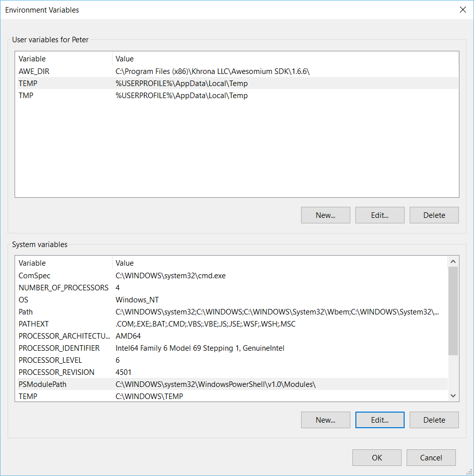The image size is (474, 476).
Task: Select the TEMP user variable row
Action: pos(28,84)
